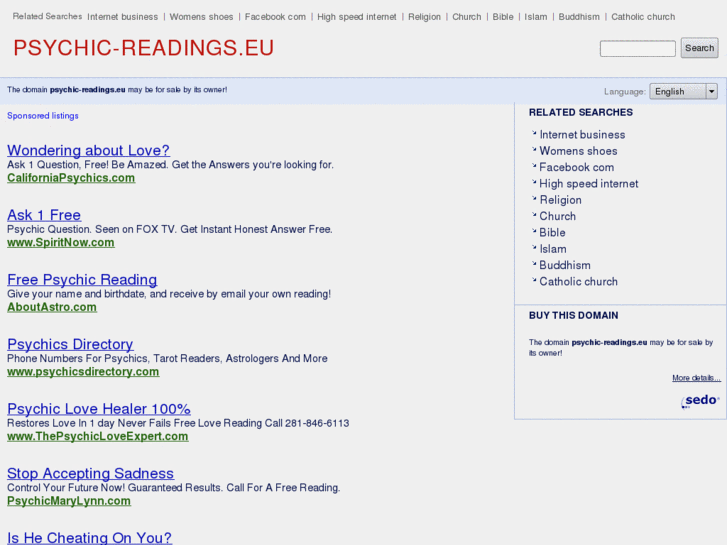
Task: Select sidebar Catholic church search
Action: [x=579, y=282]
